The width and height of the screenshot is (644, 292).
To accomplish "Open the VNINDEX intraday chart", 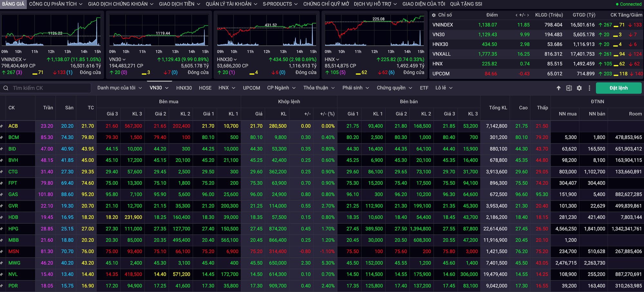I will coord(51,30).
